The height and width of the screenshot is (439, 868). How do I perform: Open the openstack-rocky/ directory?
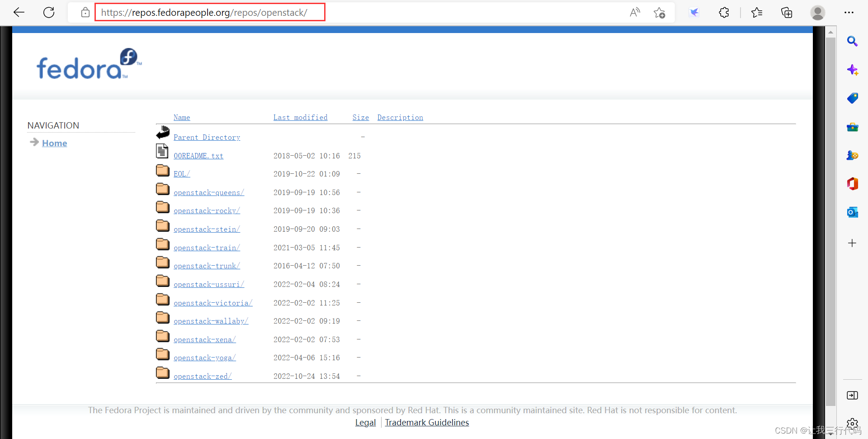pos(207,211)
